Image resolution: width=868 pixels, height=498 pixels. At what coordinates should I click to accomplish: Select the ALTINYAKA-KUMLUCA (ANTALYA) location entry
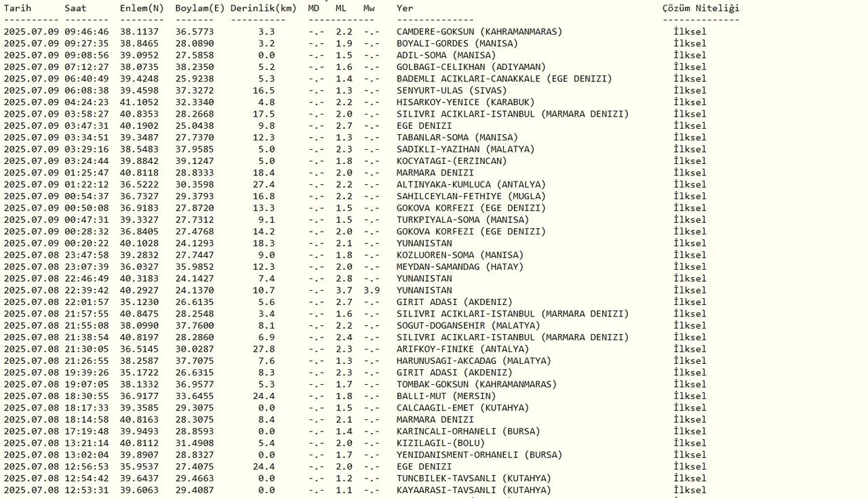[x=471, y=184]
